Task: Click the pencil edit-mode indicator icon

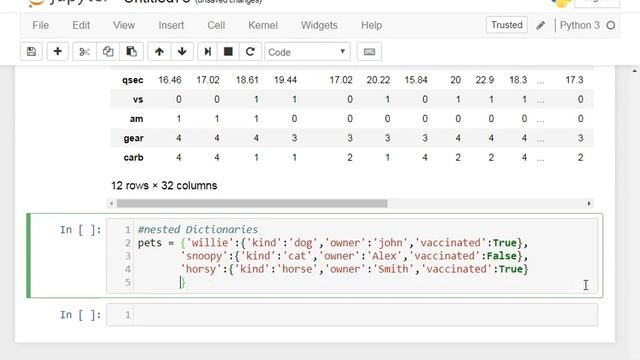Action: coord(540,26)
